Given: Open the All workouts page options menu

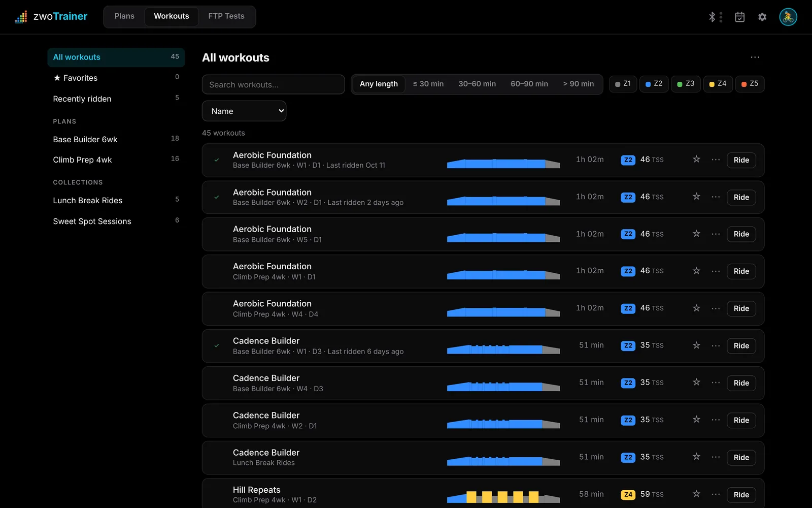Looking at the screenshot, I should coord(755,57).
